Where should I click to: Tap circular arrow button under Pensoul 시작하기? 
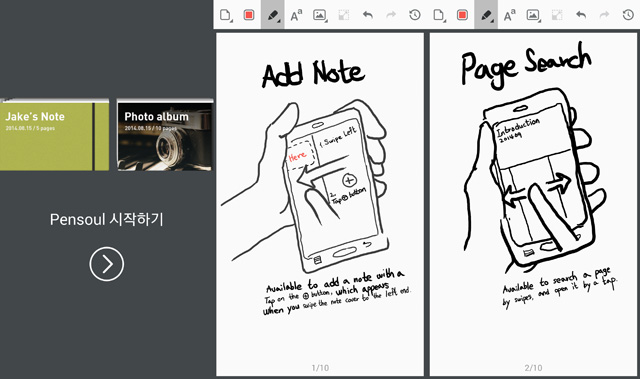(107, 264)
